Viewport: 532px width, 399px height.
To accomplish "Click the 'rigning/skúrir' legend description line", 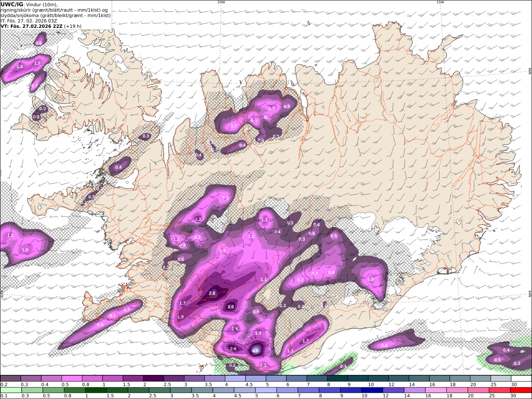I will 54,10.
